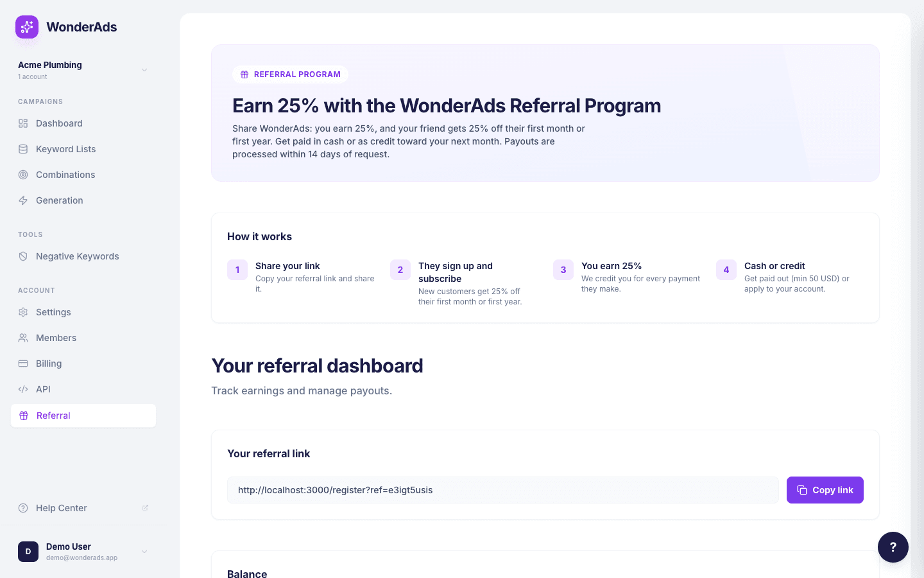Open the floating help question mark button
Screen dimensions: 924x578
(893, 547)
